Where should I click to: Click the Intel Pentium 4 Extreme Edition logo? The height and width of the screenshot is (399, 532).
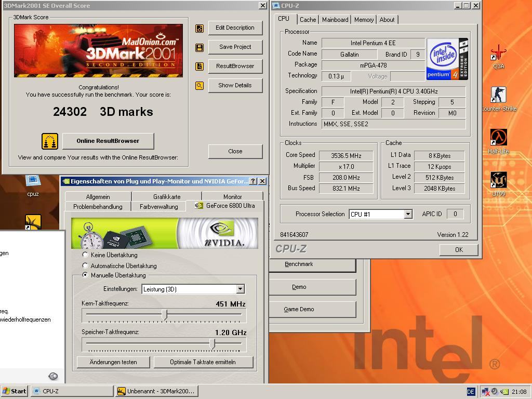(447, 59)
